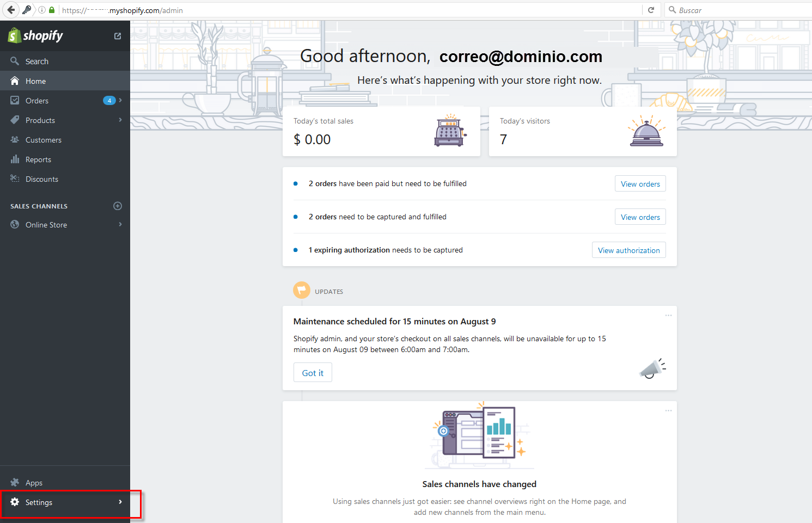This screenshot has width=812, height=523.
Task: Click the Settings gear icon
Action: (x=15, y=502)
